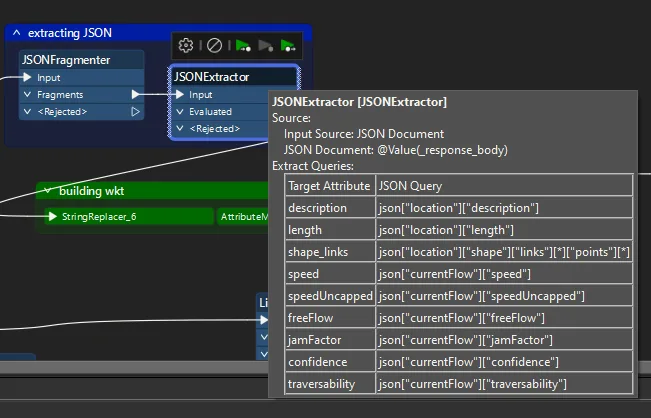Click the 'confidence' target attribute cell
Image resolution: width=651 pixels, height=418 pixels.
[330, 362]
